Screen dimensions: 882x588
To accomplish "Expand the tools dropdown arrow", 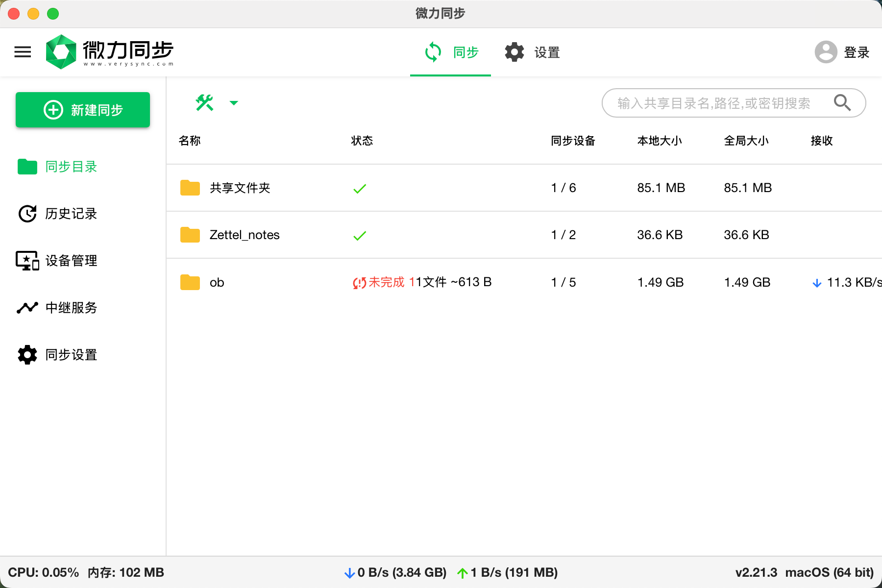I will tap(234, 103).
